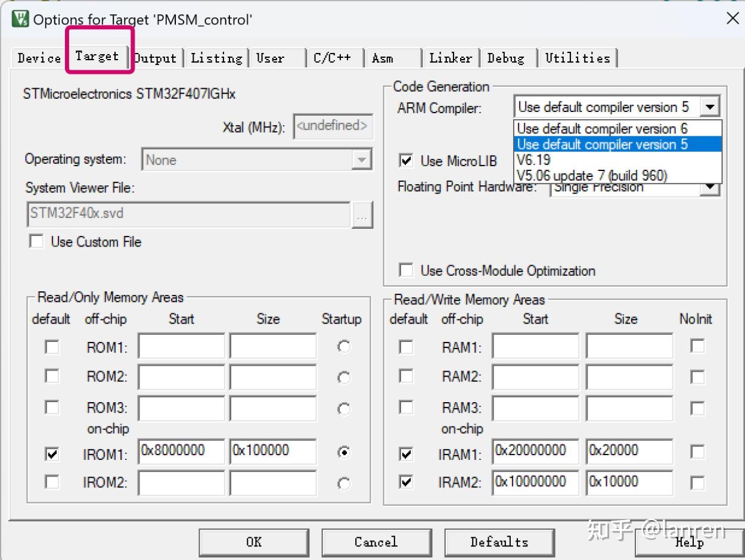Check NoInit for IRAM1

pos(697,452)
